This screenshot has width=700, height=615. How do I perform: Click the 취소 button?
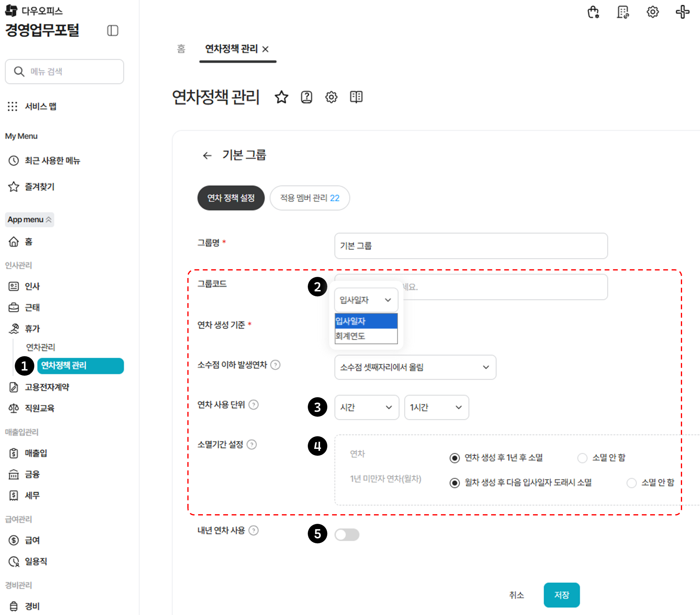click(516, 595)
